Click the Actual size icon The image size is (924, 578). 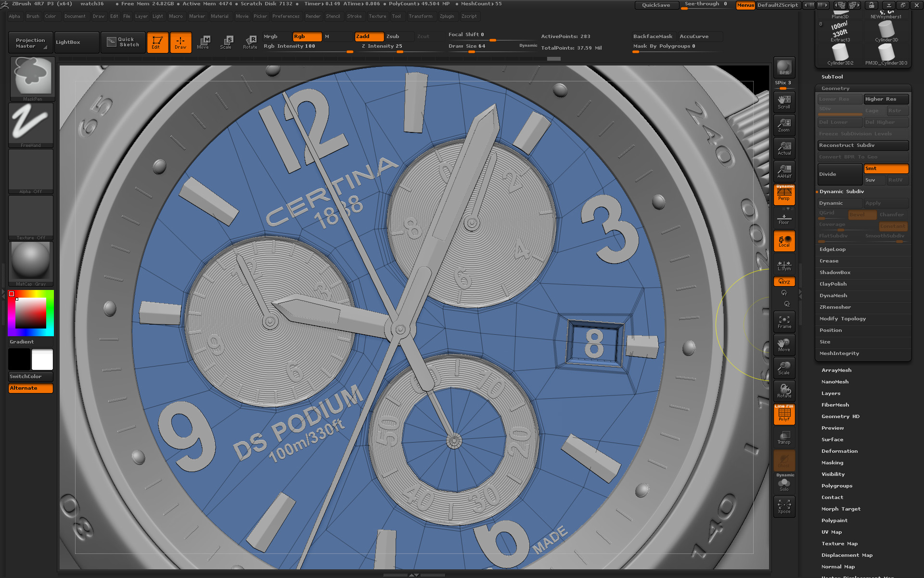click(x=784, y=148)
